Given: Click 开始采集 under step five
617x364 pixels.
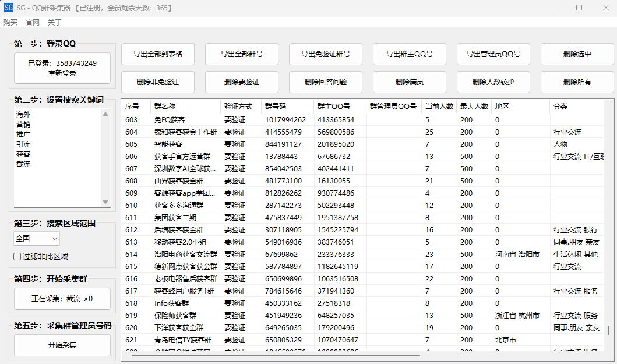Looking at the screenshot, I should [62, 345].
